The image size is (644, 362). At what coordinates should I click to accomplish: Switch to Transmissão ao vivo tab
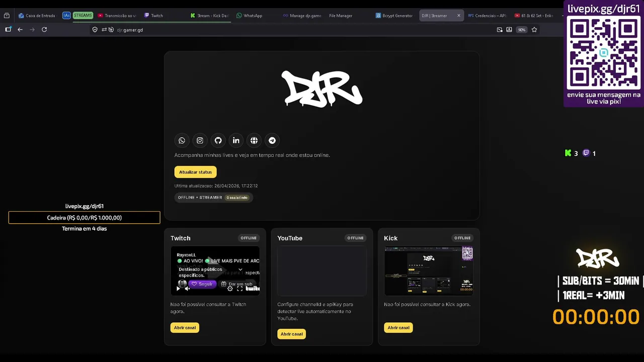117,16
